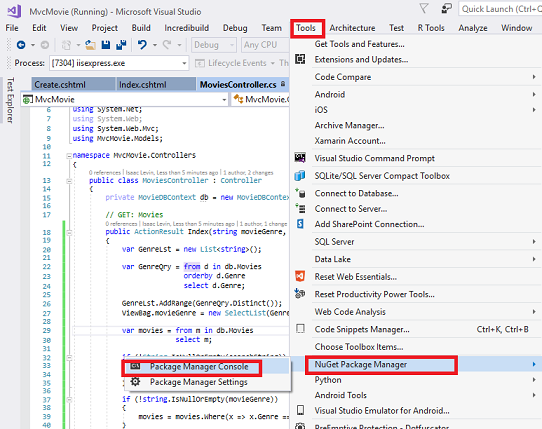This screenshot has width=542, height=429.
Task: Collapse the namespace MvcMovie.Controllers block
Action: coord(69,156)
